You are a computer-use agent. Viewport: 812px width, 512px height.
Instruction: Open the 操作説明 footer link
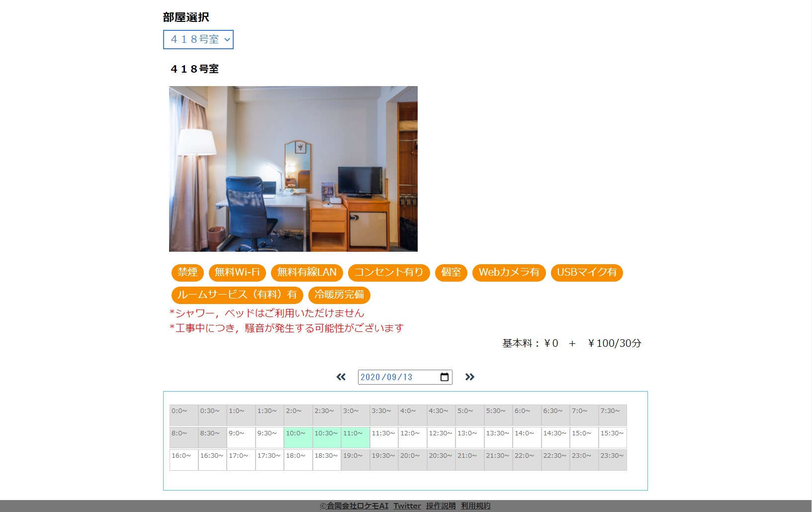pyautogui.click(x=441, y=506)
